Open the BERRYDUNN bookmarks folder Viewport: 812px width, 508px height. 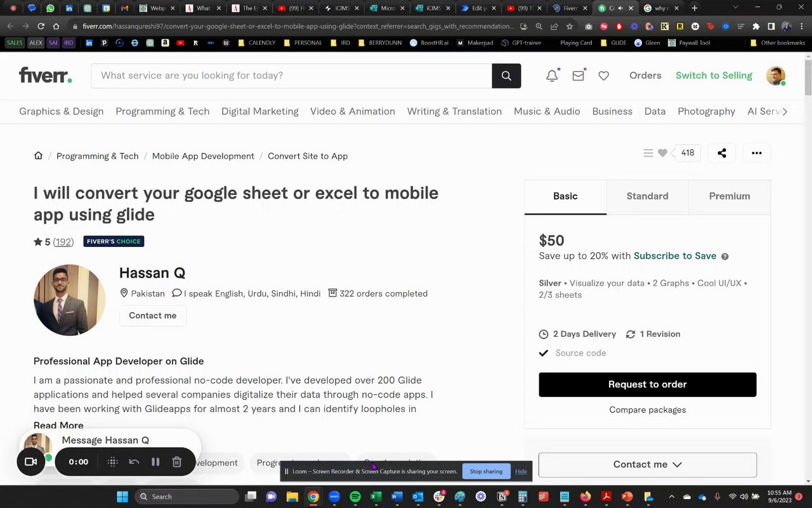pyautogui.click(x=381, y=43)
